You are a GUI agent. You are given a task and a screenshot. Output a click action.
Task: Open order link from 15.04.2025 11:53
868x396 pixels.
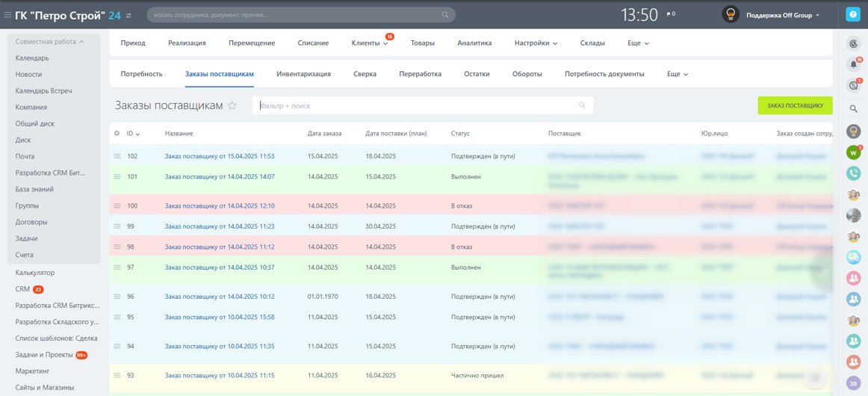220,156
